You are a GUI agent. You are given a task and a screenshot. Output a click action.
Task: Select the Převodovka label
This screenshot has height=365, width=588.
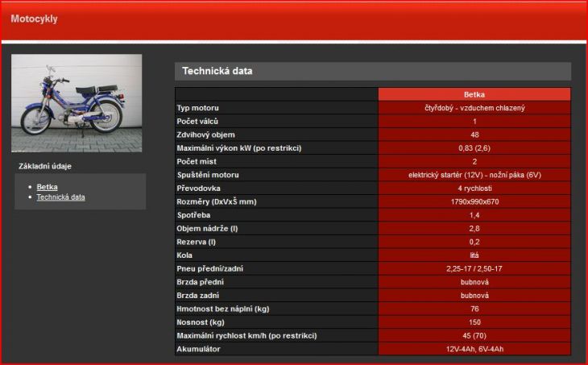click(x=198, y=189)
